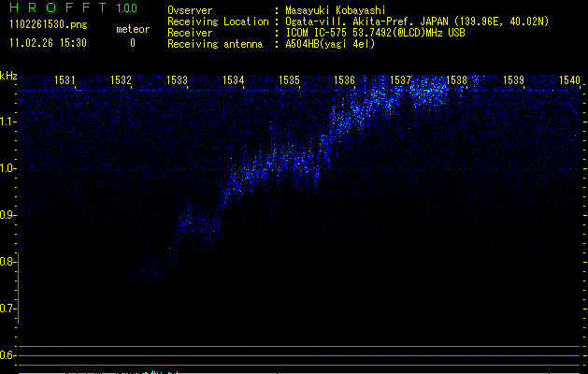Click the 1.1 kHz axis label
This screenshot has width=588, height=374.
pos(8,122)
